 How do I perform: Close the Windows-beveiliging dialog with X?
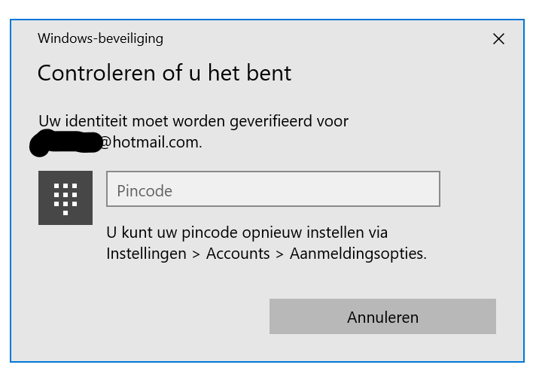pos(498,38)
